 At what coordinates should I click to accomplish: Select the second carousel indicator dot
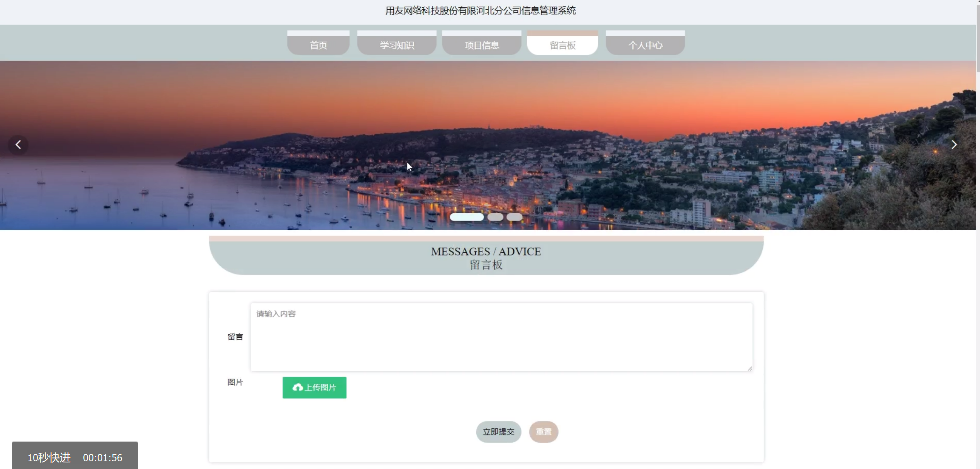[495, 217]
